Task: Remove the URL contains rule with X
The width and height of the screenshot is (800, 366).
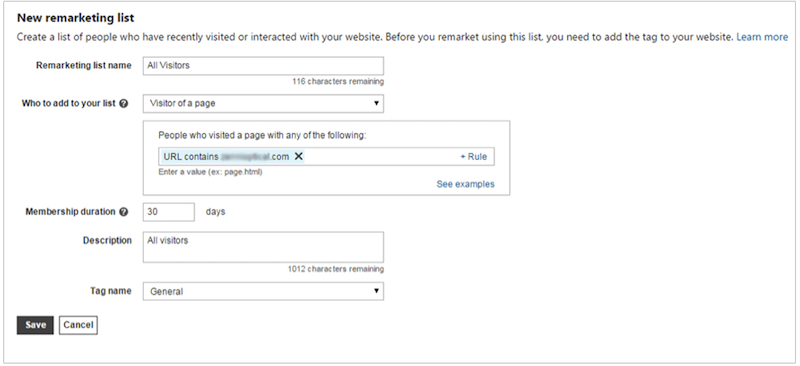Action: (x=298, y=157)
